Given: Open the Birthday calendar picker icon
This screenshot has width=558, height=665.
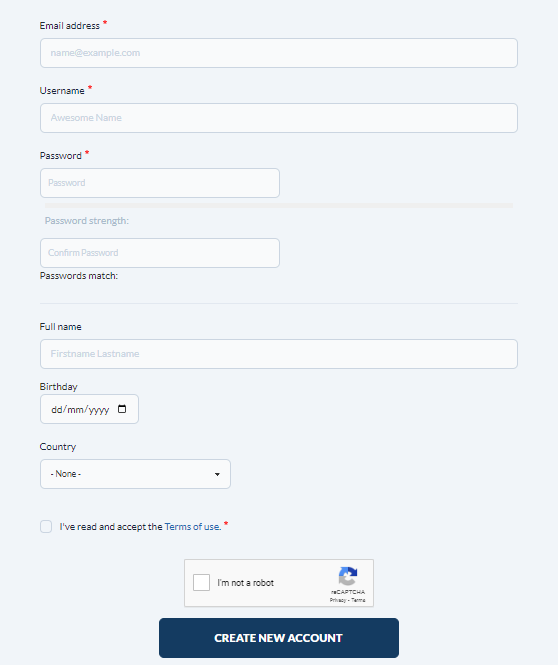Looking at the screenshot, I should click(x=122, y=409).
